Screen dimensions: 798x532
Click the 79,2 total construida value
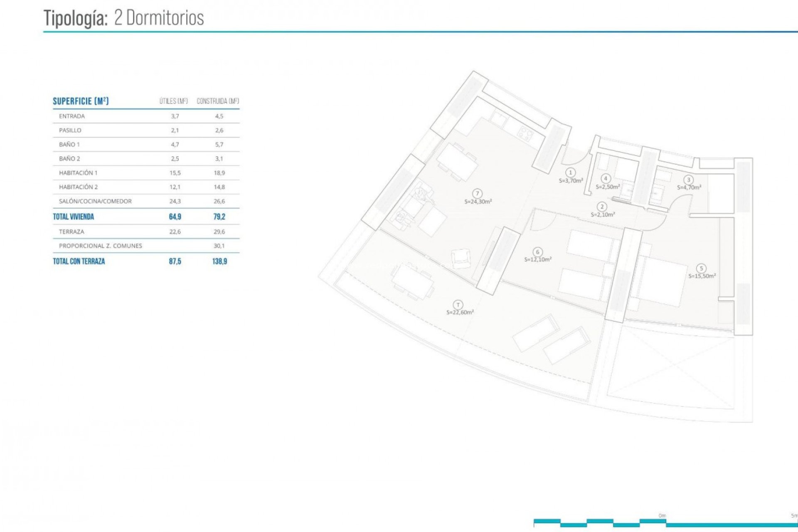219,217
